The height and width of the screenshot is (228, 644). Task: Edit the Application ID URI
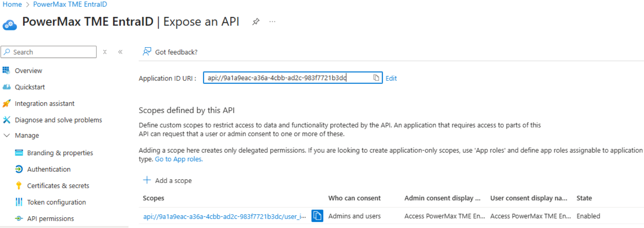click(391, 78)
